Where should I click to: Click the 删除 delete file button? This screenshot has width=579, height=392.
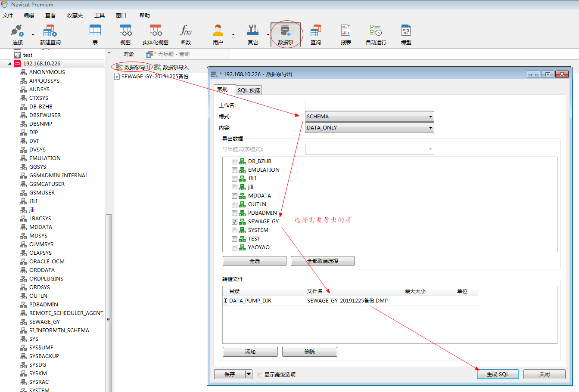[310, 352]
